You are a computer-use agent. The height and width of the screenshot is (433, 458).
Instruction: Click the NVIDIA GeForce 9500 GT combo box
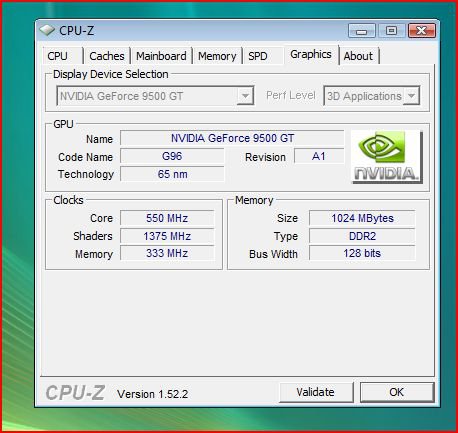[x=155, y=96]
